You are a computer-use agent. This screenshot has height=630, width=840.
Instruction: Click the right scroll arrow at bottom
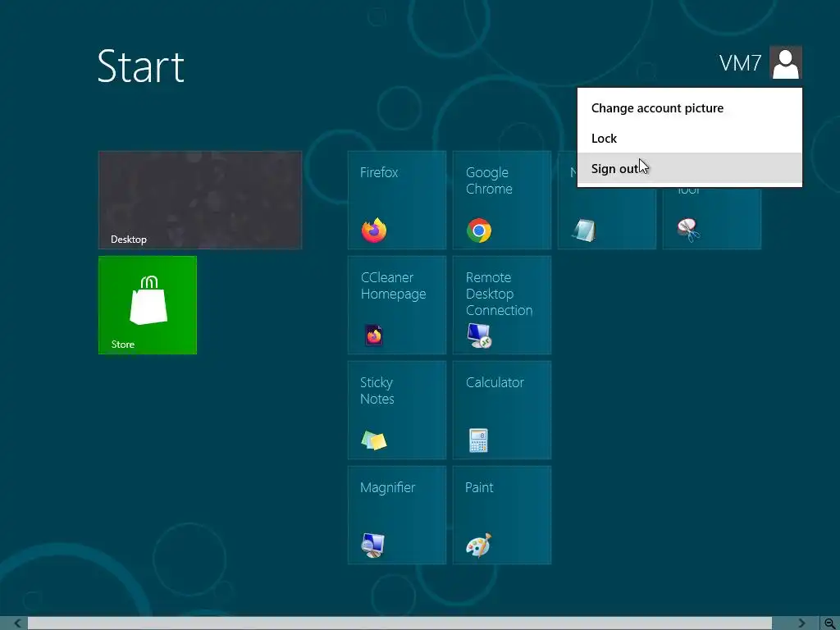tap(802, 623)
